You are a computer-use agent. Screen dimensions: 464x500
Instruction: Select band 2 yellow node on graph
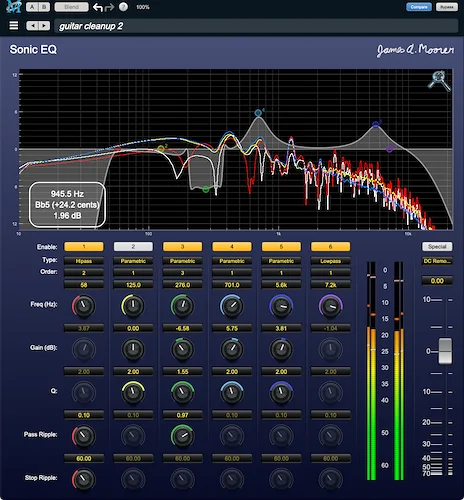161,148
